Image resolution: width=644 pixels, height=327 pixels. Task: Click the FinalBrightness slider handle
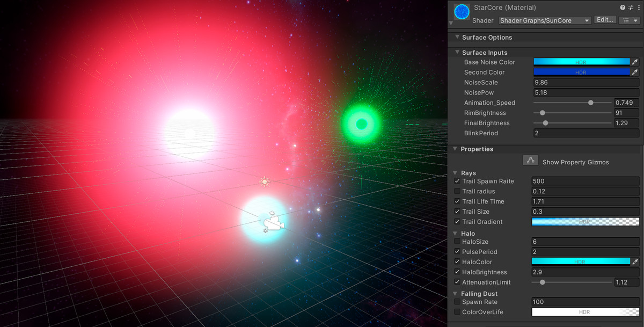click(x=545, y=123)
